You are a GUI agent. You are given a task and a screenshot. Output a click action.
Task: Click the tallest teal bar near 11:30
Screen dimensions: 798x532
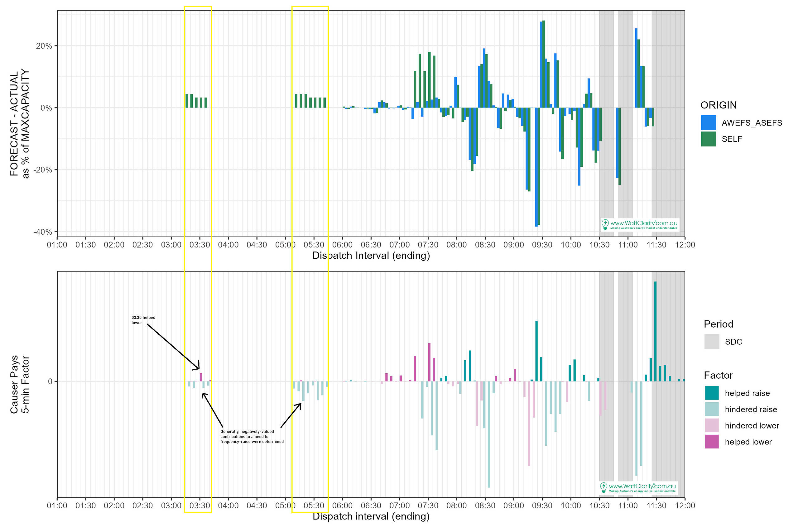656,332
